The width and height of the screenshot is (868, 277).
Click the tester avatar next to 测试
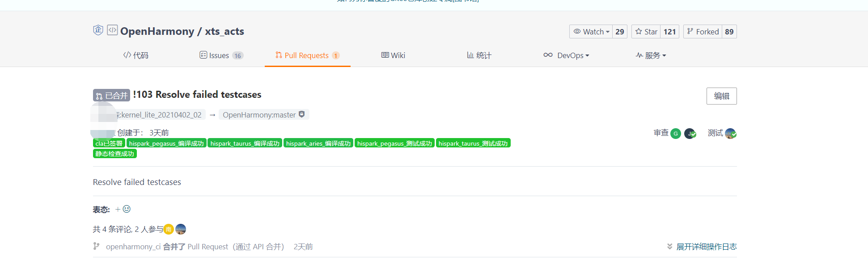(x=731, y=133)
